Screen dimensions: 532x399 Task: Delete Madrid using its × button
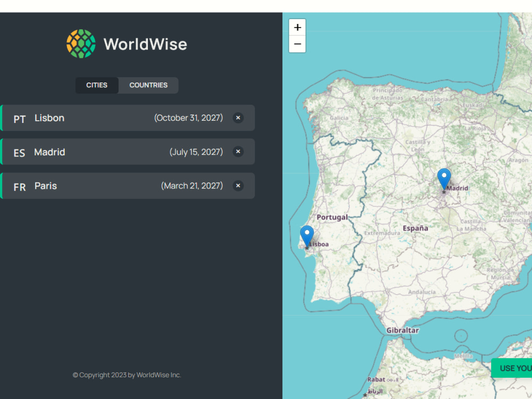238,152
